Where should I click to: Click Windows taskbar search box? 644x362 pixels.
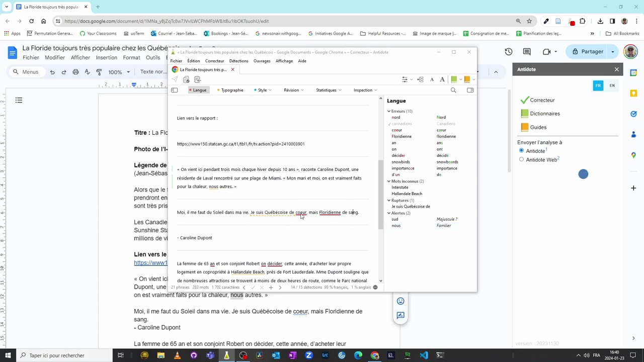(x=63, y=355)
